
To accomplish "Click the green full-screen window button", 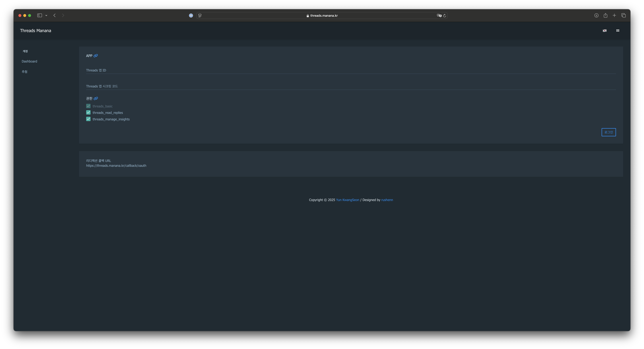I will [x=29, y=16].
